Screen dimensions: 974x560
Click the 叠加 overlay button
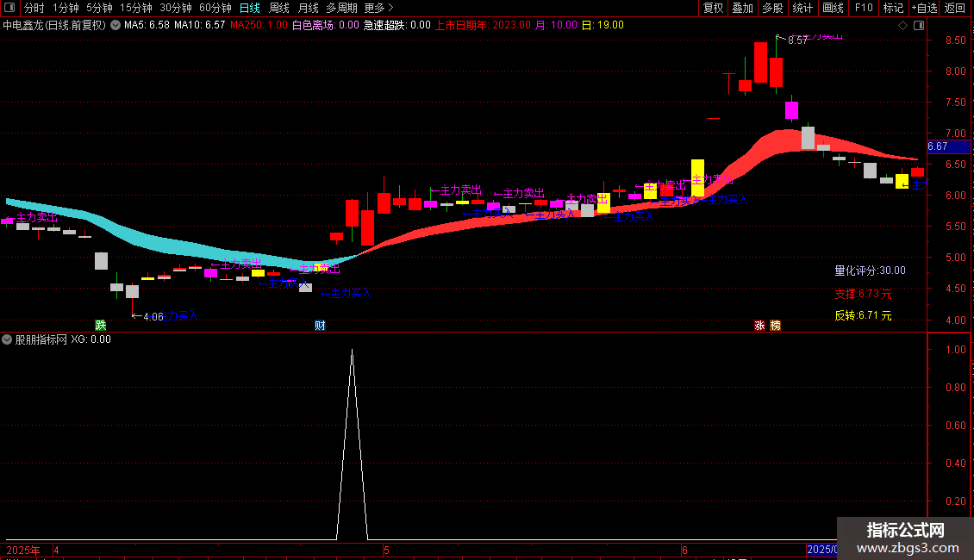coord(742,8)
